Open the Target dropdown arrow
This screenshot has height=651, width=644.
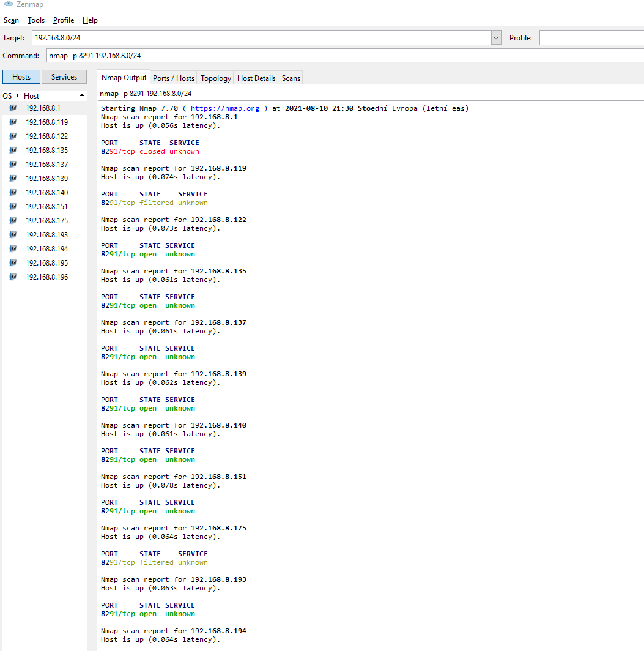(496, 38)
